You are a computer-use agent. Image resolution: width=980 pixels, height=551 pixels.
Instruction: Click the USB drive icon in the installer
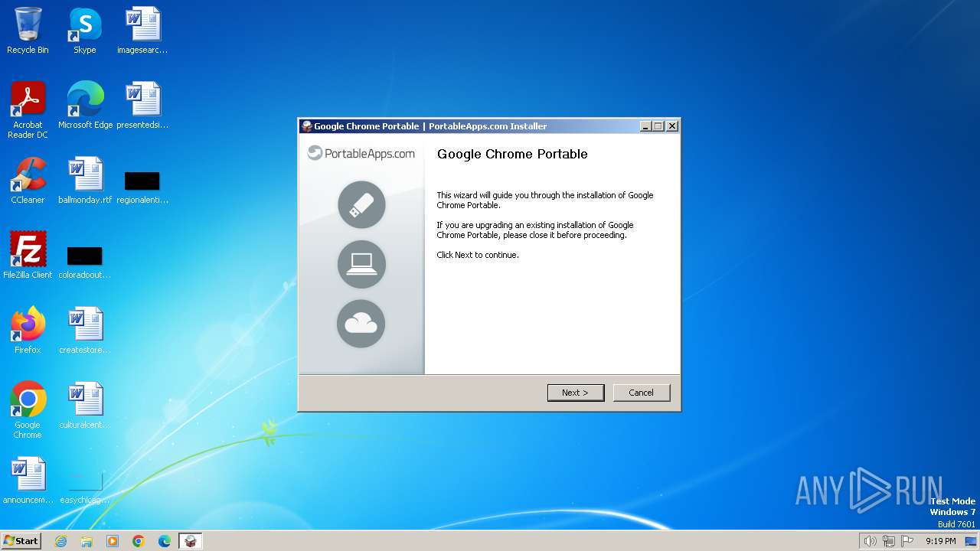point(361,204)
